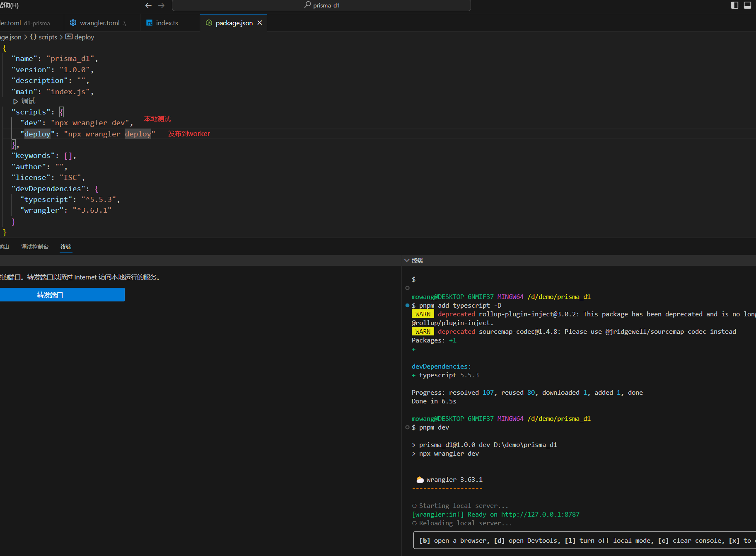Click the Node icon on package.json tab
This screenshot has height=556, width=756.
click(209, 23)
